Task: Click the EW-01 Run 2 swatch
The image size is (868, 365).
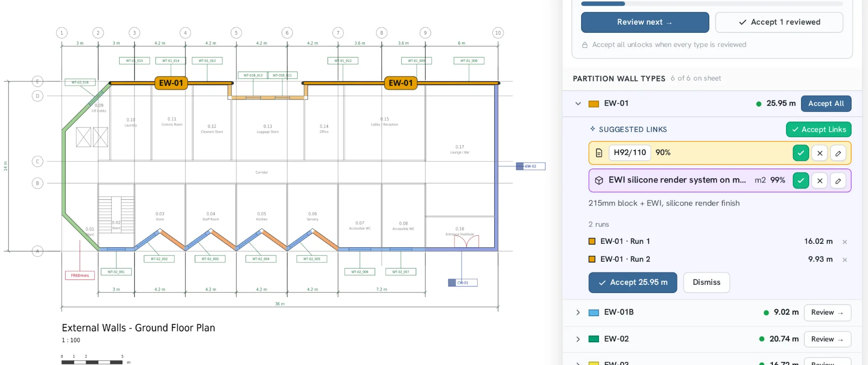Action: point(592,259)
